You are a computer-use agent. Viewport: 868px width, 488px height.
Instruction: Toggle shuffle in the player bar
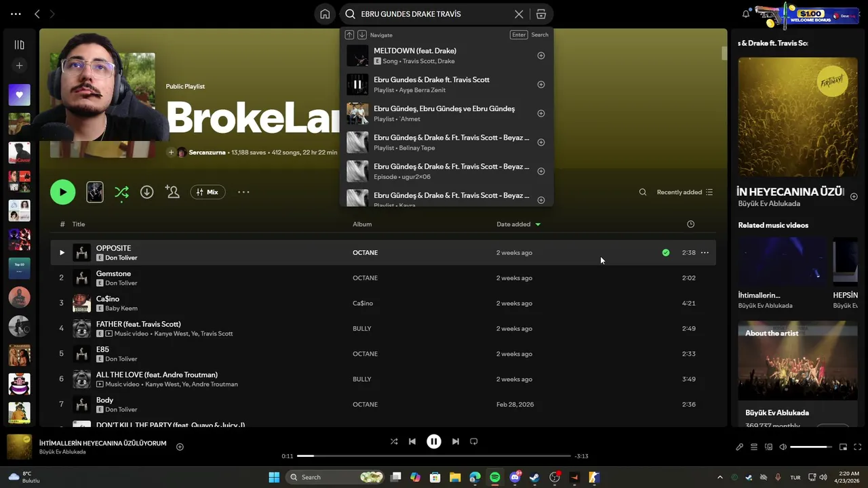click(x=394, y=441)
